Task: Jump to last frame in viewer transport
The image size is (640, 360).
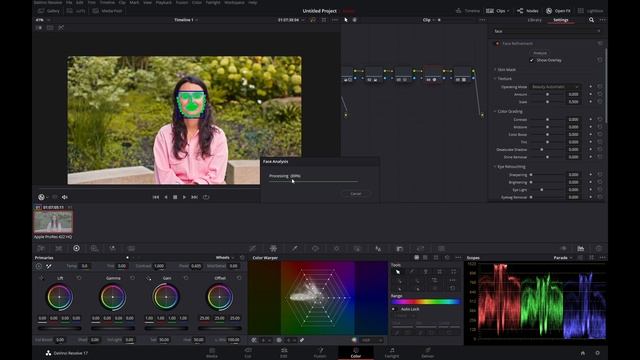Action: (195, 197)
